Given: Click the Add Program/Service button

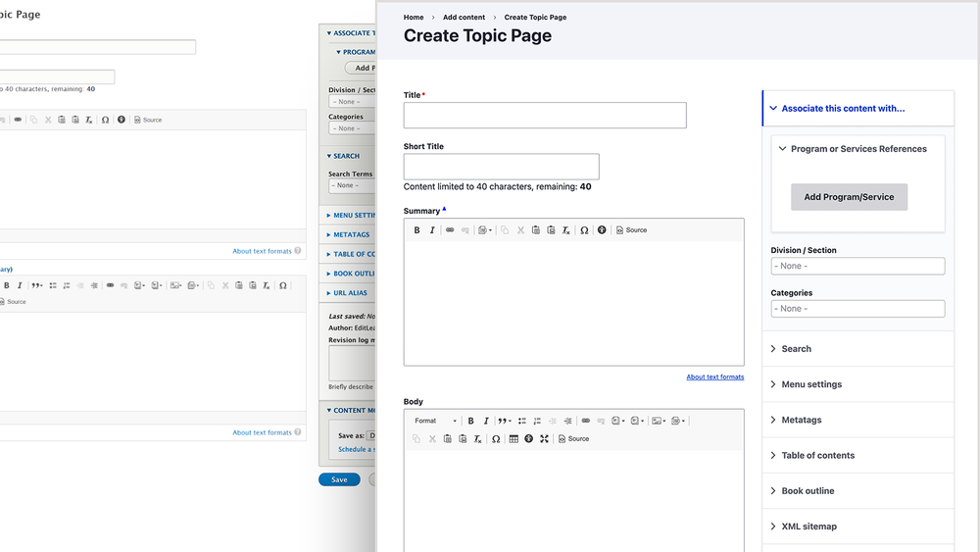Looking at the screenshot, I should [x=849, y=197].
